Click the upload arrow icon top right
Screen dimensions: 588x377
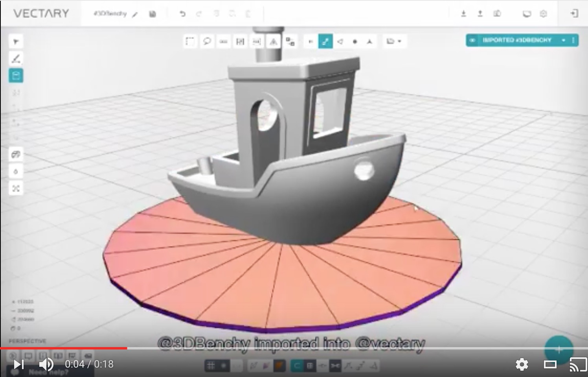pyautogui.click(x=480, y=14)
